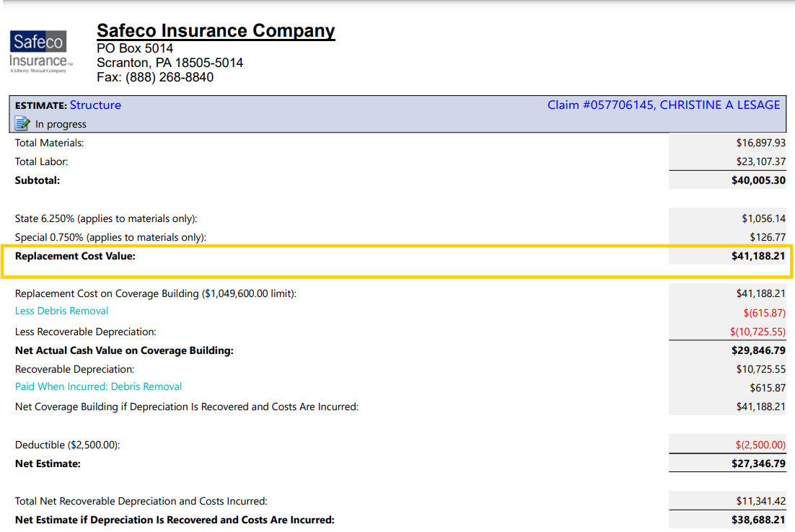This screenshot has width=795, height=532.
Task: Click the In progress status text
Action: pos(61,124)
